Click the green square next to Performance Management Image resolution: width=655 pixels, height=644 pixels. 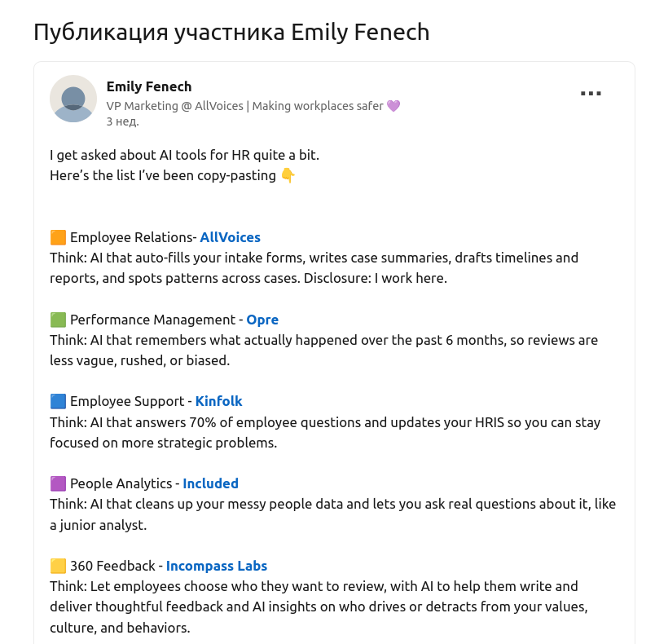point(57,319)
